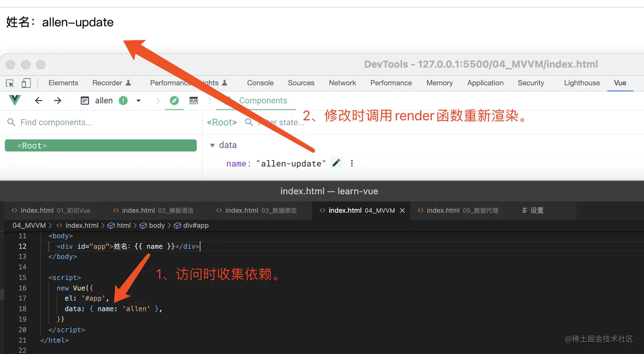Switch to index.html 05_数据代理 editor tab
The height and width of the screenshot is (354, 644).
tap(462, 211)
